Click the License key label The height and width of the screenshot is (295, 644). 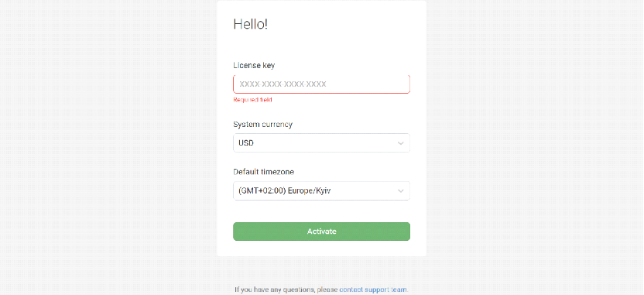pyautogui.click(x=254, y=65)
